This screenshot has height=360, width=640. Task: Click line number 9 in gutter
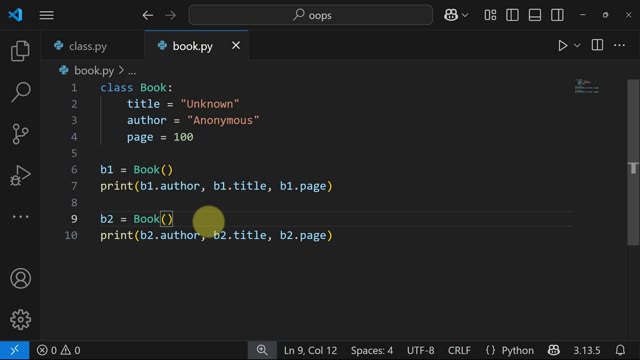(74, 219)
